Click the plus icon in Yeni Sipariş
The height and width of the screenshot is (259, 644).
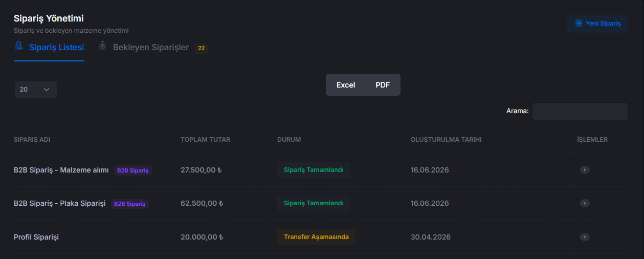click(579, 24)
